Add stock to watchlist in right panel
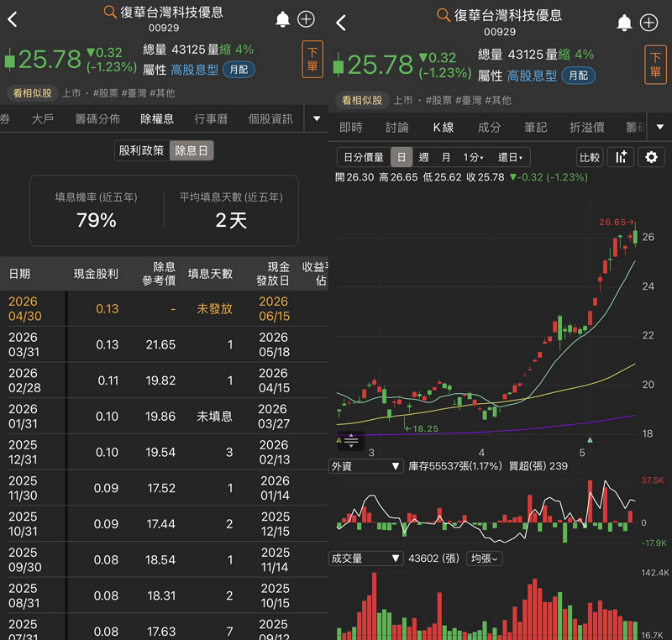This screenshot has height=640, width=672. point(648,23)
